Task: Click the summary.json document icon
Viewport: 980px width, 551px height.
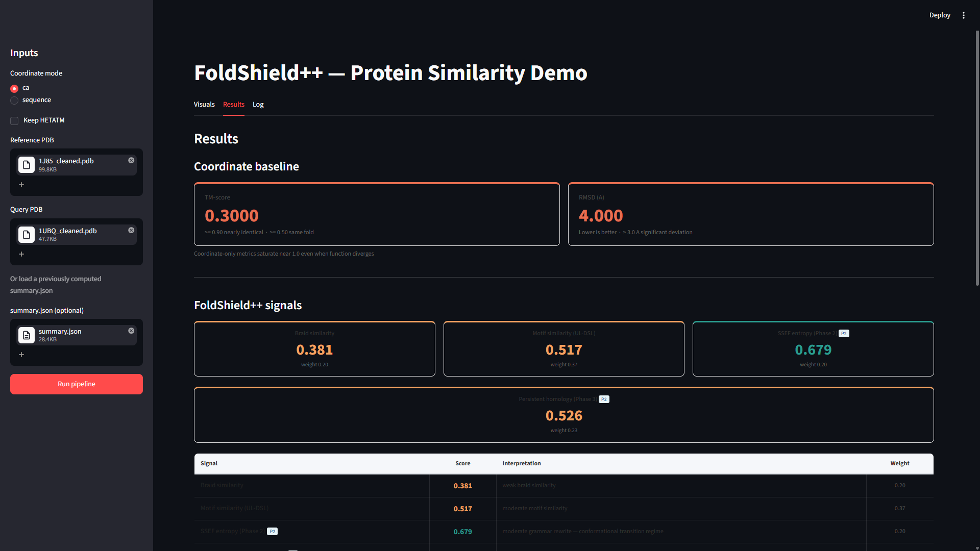Action: [27, 335]
